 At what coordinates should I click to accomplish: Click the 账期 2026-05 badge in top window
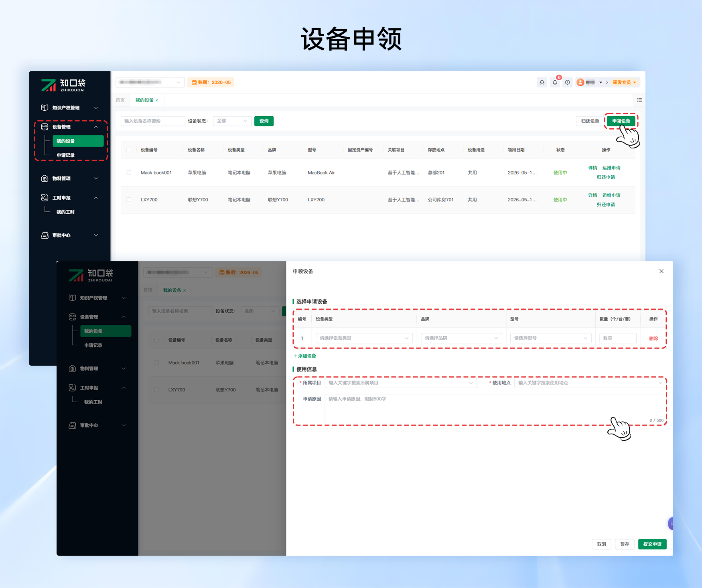211,82
